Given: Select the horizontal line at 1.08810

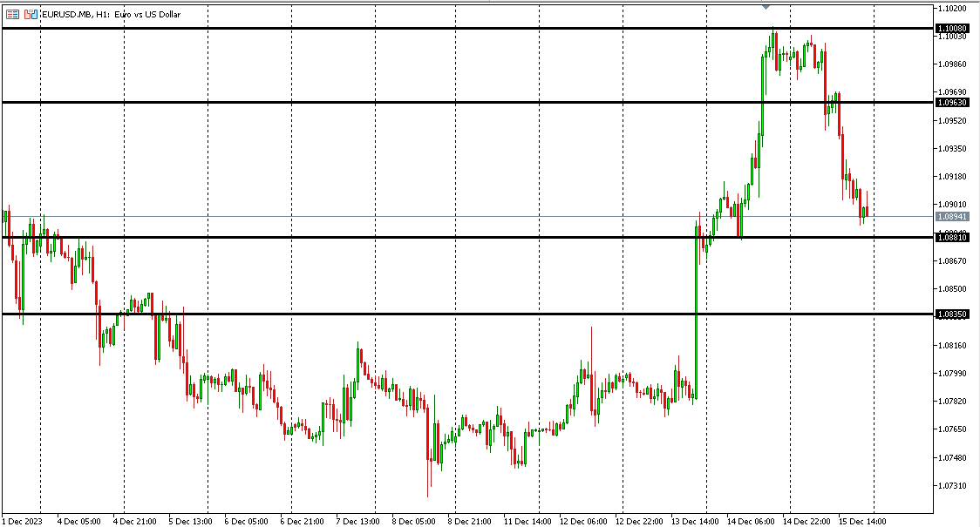Looking at the screenshot, I should point(436,237).
